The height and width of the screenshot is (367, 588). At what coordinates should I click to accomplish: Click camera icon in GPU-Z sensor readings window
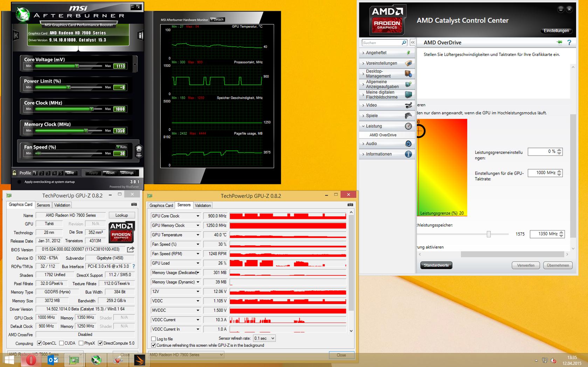point(350,205)
